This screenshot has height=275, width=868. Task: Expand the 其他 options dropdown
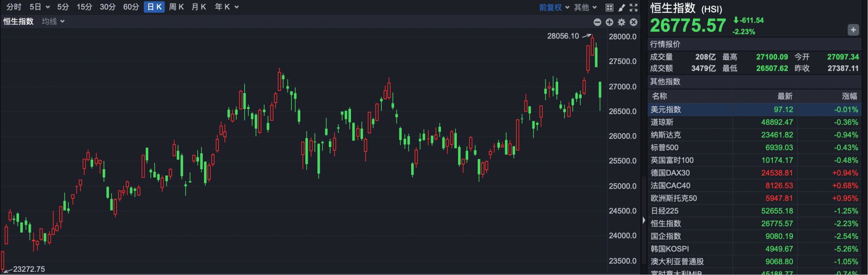point(585,7)
